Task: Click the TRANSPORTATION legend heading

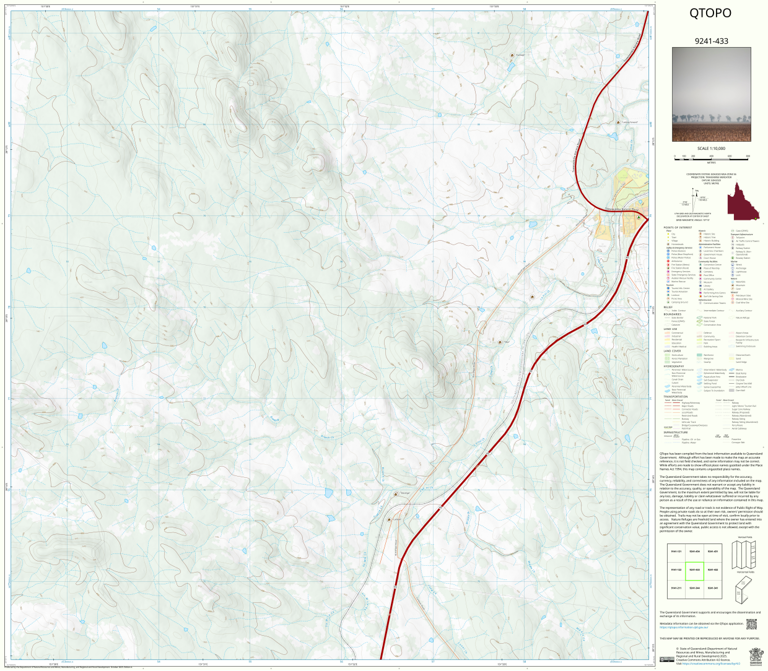Action: pyautogui.click(x=675, y=397)
